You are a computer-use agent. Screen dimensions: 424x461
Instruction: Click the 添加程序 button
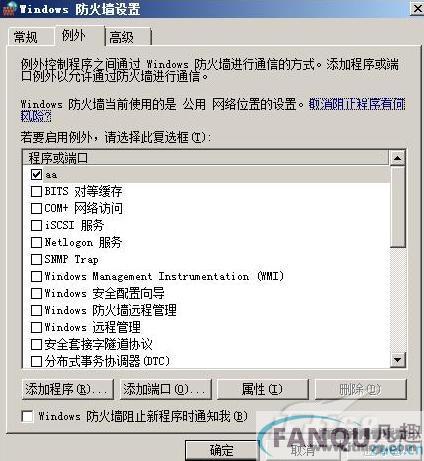click(68, 389)
